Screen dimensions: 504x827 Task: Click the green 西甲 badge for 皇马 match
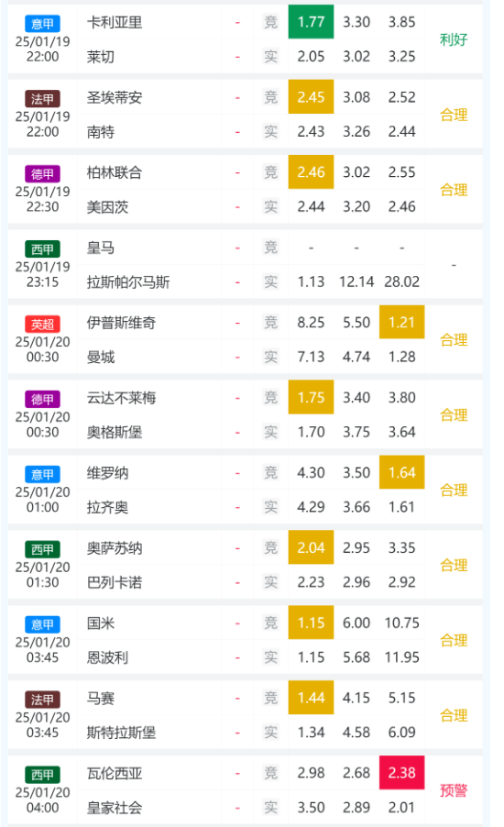(43, 249)
